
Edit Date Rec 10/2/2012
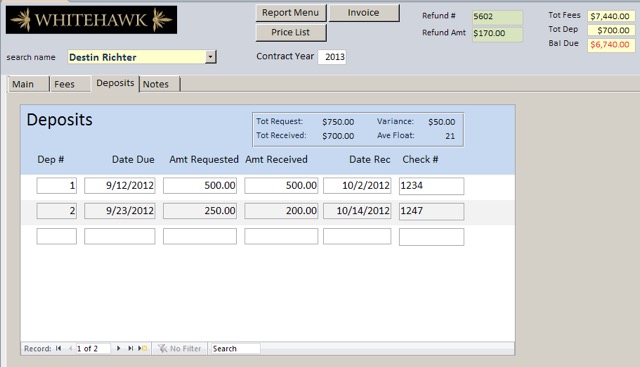tap(357, 185)
